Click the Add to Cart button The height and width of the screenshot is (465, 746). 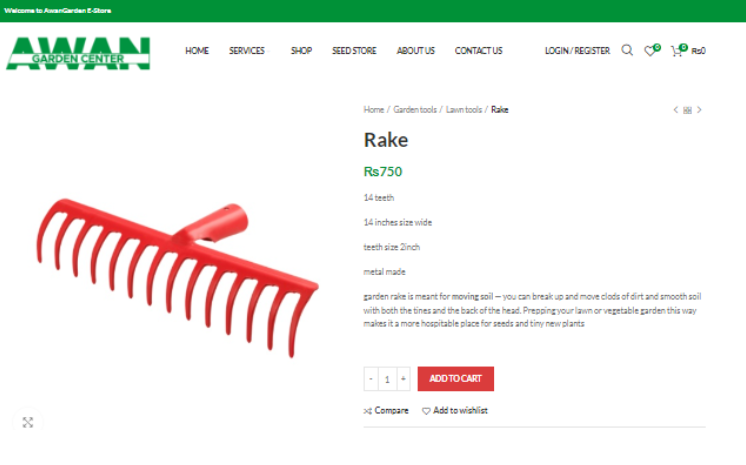click(x=456, y=379)
